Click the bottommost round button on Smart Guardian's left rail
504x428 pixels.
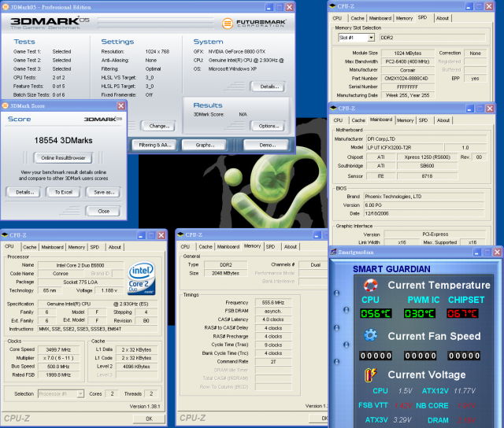coord(336,362)
